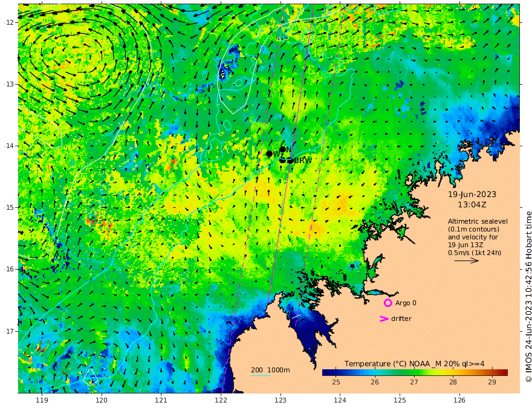Click the black station dot beside BRW label
The width and height of the screenshot is (532, 411).
(x=290, y=160)
